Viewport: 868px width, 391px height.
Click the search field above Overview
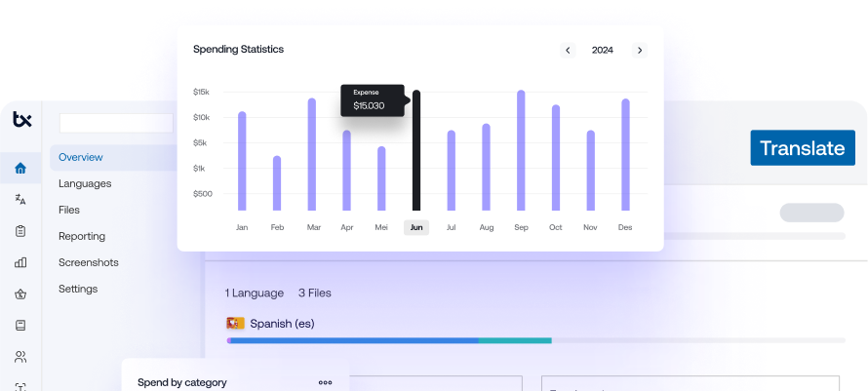coord(116,123)
